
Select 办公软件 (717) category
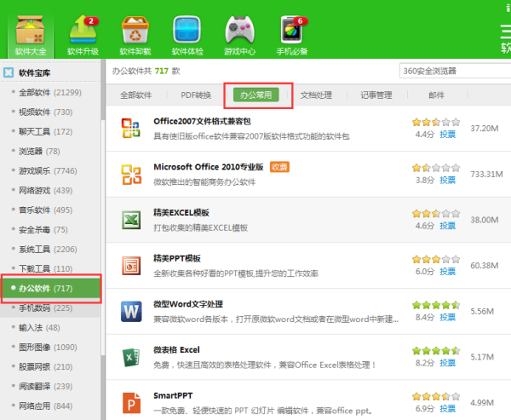(x=51, y=288)
